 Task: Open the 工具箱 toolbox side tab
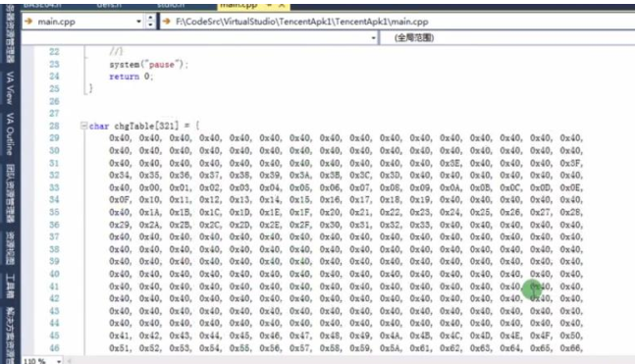pos(10,286)
